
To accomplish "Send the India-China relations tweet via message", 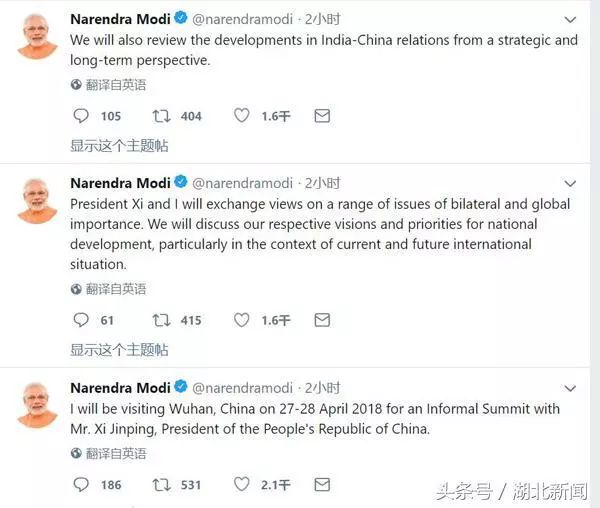I will click(x=322, y=116).
